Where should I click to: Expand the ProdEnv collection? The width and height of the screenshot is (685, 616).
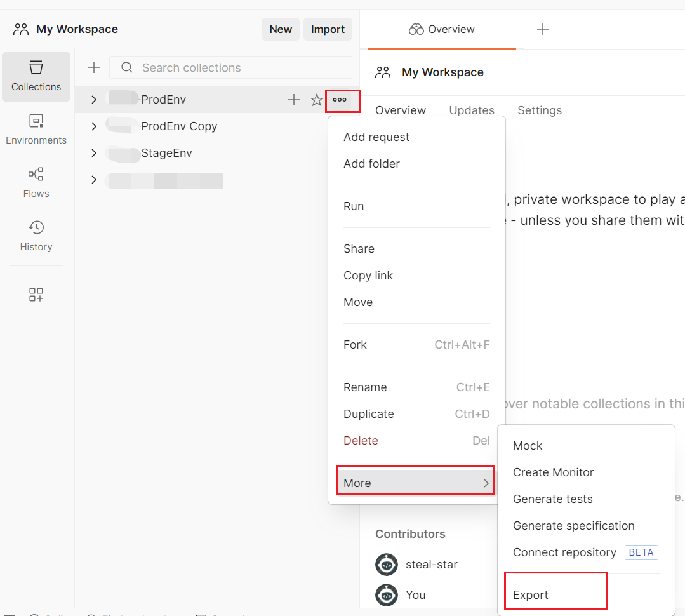click(94, 100)
